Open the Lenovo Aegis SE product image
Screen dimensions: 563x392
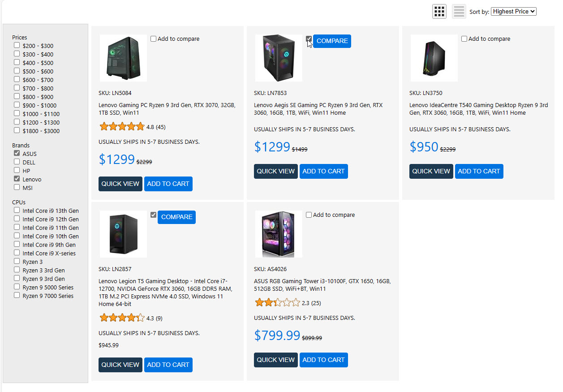[279, 58]
